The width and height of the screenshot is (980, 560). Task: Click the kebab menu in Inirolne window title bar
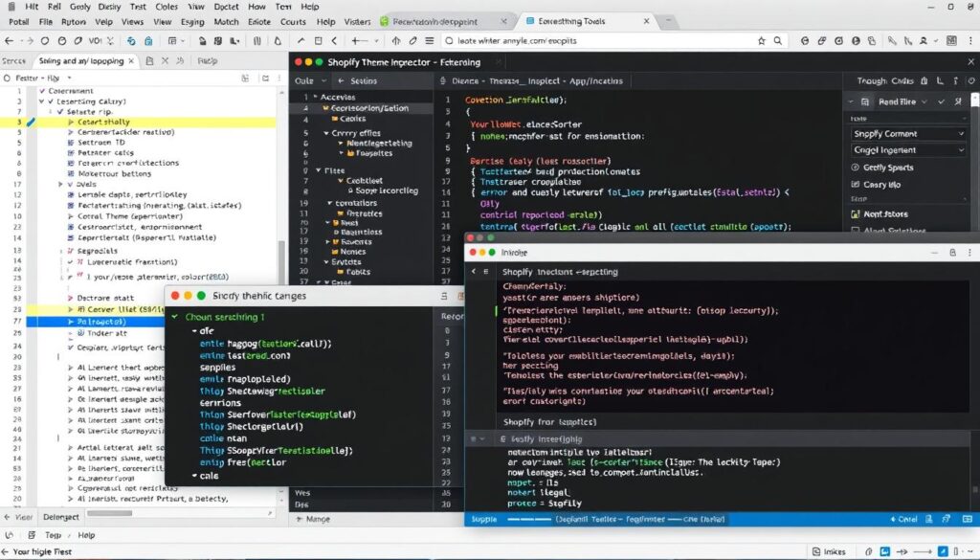point(970,253)
